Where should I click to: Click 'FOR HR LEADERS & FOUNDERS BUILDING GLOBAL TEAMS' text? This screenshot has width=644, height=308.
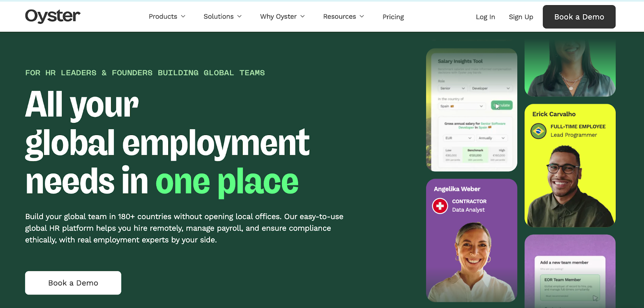pos(145,73)
